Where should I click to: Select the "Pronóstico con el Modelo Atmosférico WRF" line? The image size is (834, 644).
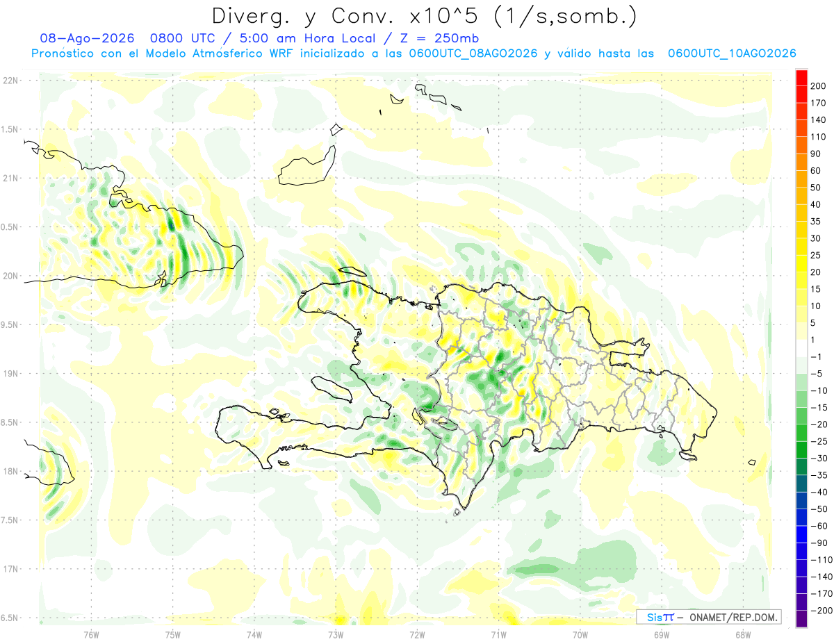(414, 53)
